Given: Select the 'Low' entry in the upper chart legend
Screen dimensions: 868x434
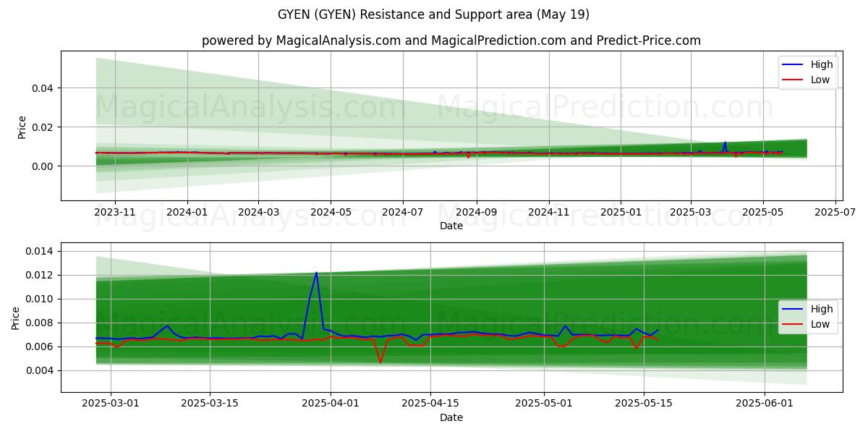Looking at the screenshot, I should click(820, 80).
